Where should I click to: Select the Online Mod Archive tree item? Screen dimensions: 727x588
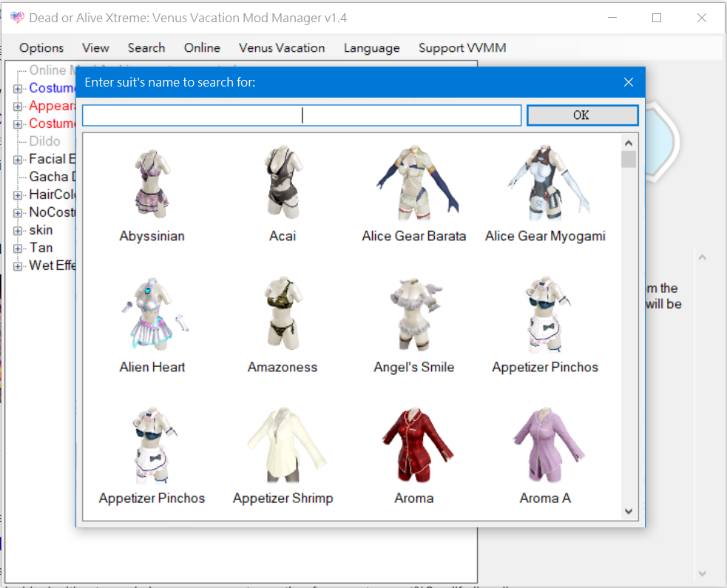pos(52,70)
